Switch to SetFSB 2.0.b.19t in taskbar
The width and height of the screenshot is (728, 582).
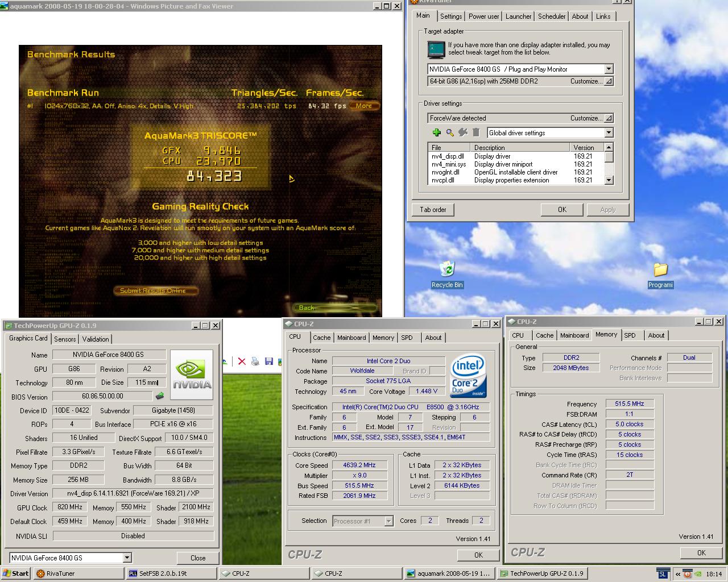click(x=171, y=573)
